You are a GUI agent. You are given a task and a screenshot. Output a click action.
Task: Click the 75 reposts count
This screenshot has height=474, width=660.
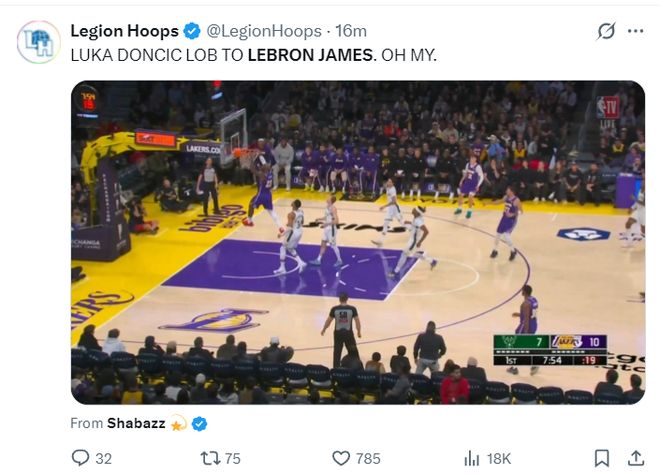coord(233,458)
